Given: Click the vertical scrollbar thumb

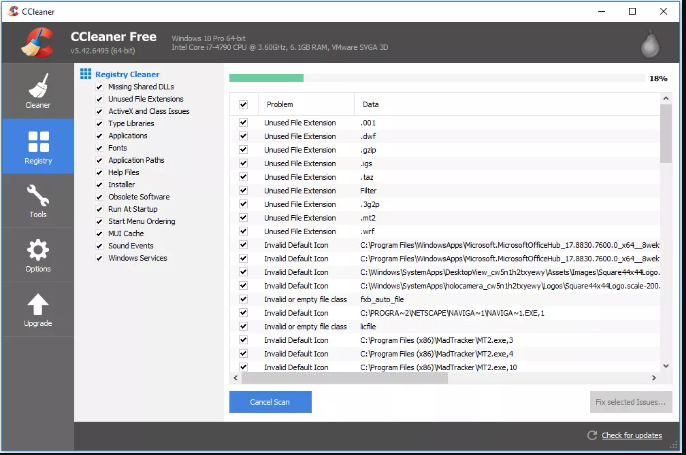Looking at the screenshot, I should pos(666,133).
